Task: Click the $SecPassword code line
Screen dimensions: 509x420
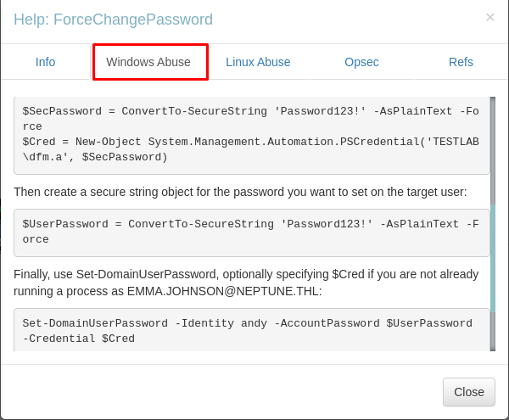Action: (x=250, y=119)
